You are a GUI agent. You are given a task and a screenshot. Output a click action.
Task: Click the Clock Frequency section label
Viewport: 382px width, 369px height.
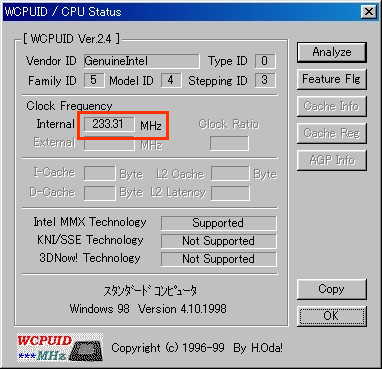tap(69, 106)
